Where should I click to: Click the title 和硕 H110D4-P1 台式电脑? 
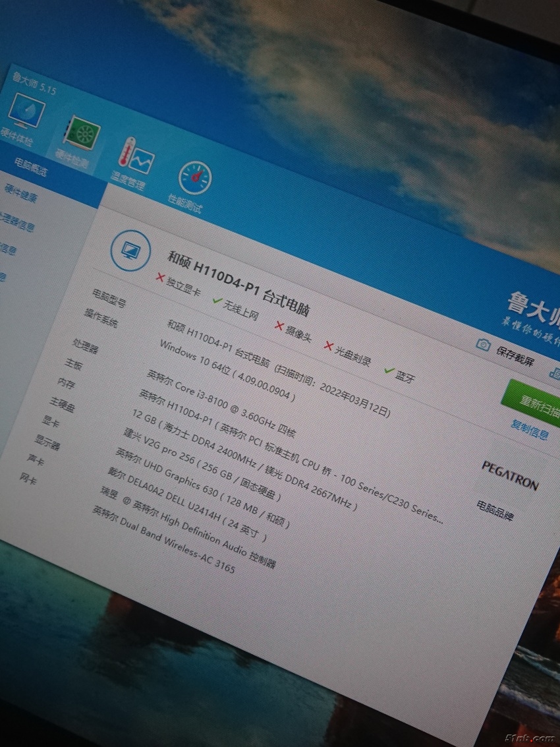pyautogui.click(x=239, y=283)
